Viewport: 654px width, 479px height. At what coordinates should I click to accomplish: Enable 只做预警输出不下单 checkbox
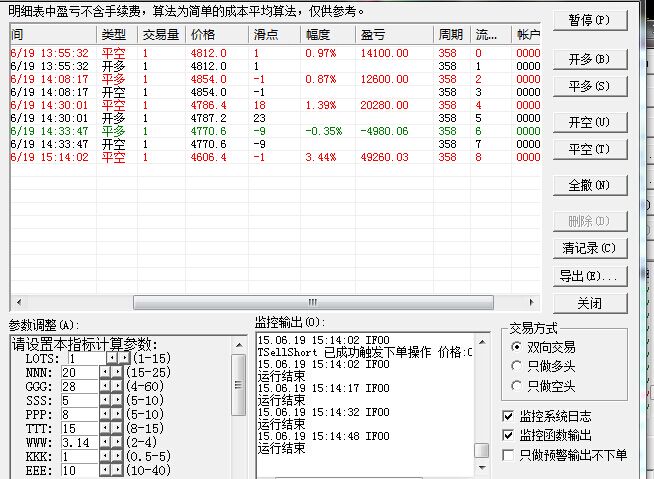coord(509,455)
